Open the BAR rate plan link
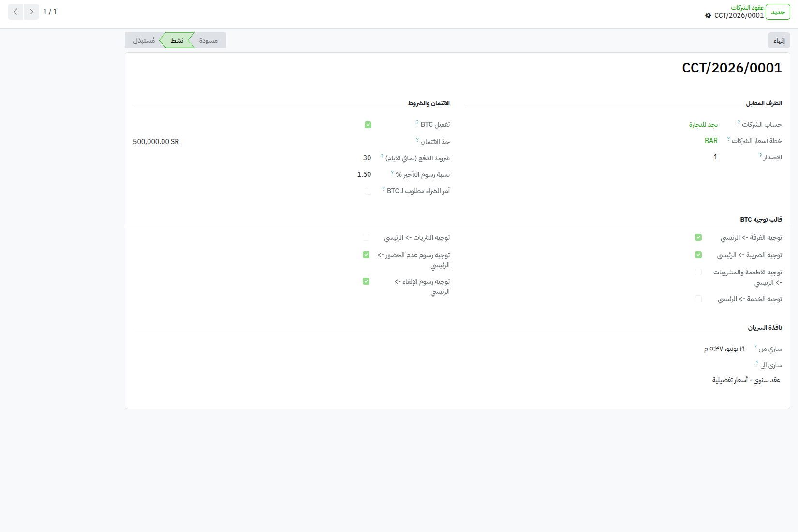798x532 pixels. pyautogui.click(x=711, y=141)
